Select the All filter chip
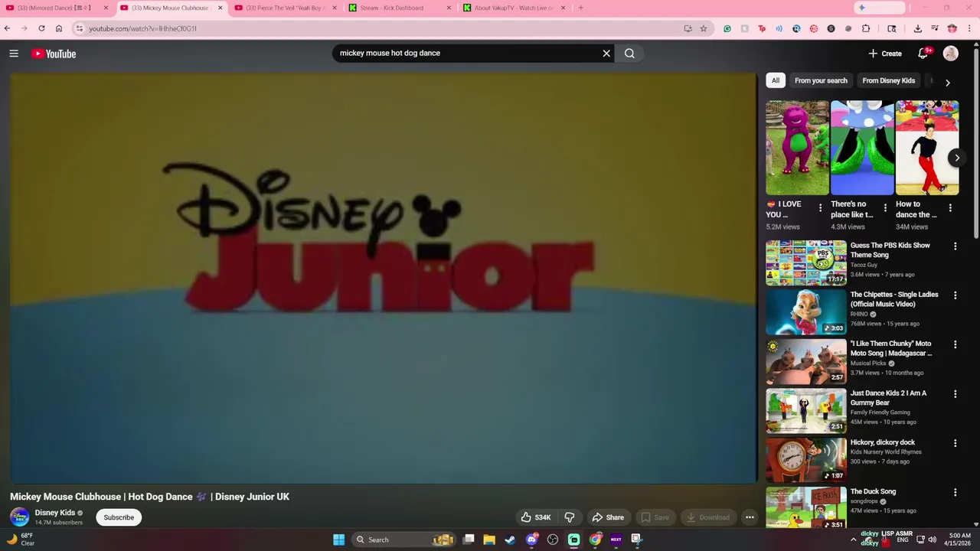This screenshot has width=980, height=551. tap(776, 80)
